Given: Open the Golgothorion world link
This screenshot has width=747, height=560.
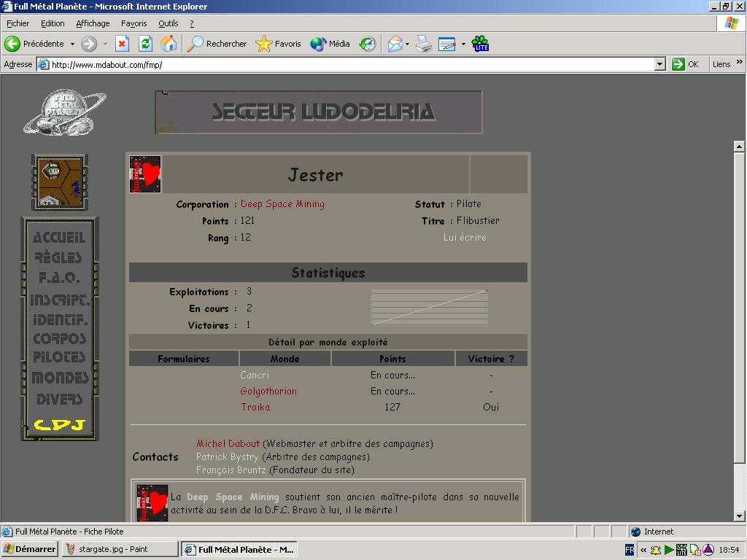Looking at the screenshot, I should [268, 391].
